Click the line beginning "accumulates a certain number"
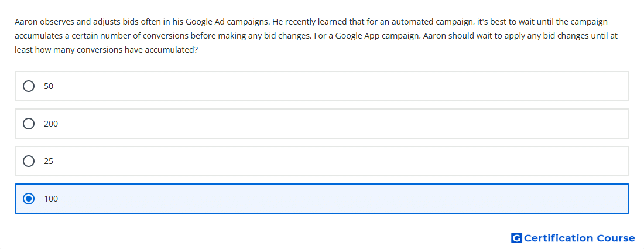Image resolution: width=644 pixels, height=249 pixels. (x=316, y=36)
